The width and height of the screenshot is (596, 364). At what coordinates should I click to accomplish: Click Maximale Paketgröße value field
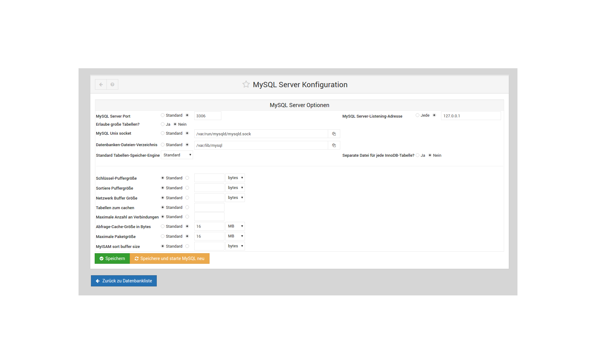pos(209,236)
